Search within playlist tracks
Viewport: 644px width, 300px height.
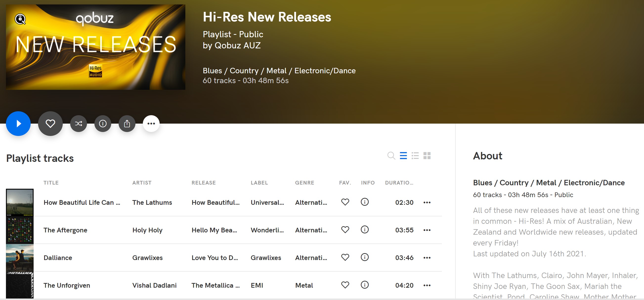tap(391, 156)
